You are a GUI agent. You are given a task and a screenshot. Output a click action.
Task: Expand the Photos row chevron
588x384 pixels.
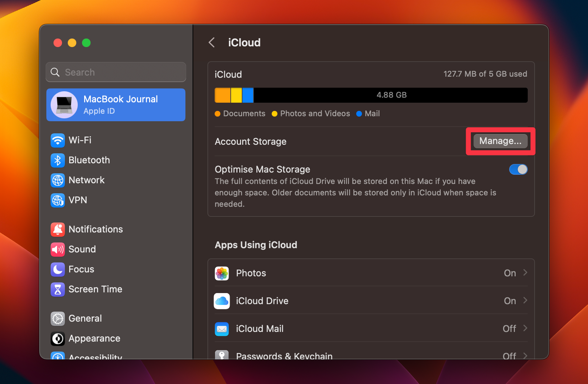[525, 273]
